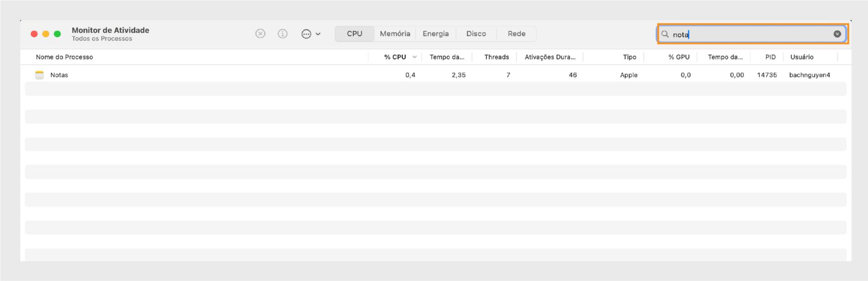Click the ellipsis more options icon

tap(306, 34)
